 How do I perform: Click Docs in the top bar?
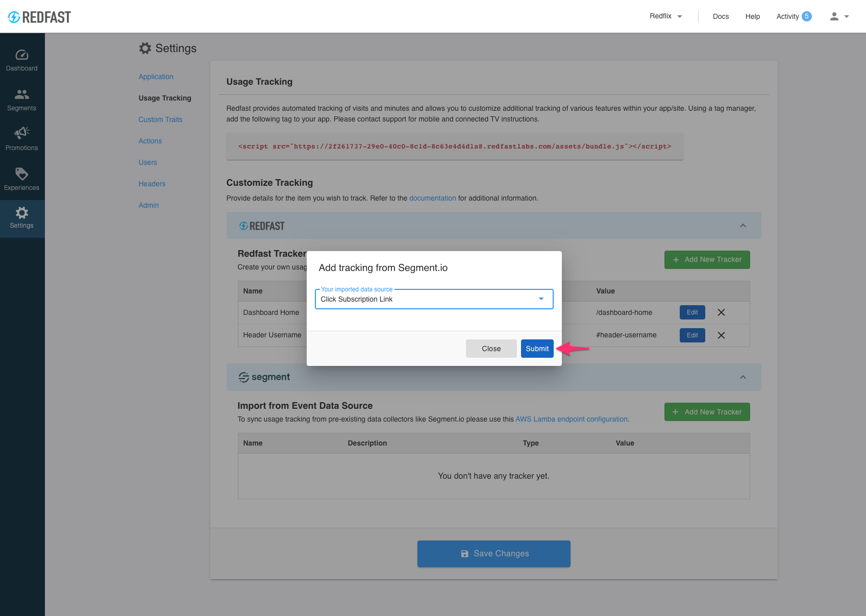(721, 16)
